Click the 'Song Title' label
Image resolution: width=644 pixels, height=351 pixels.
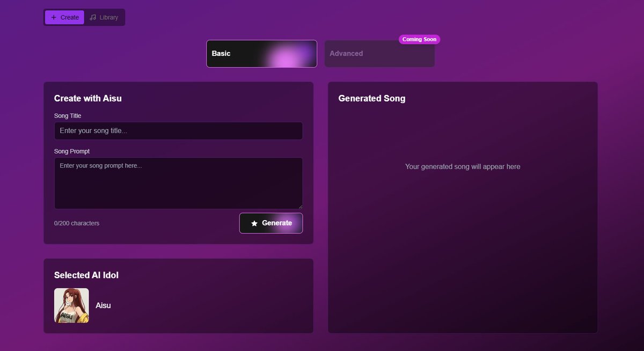[68, 115]
